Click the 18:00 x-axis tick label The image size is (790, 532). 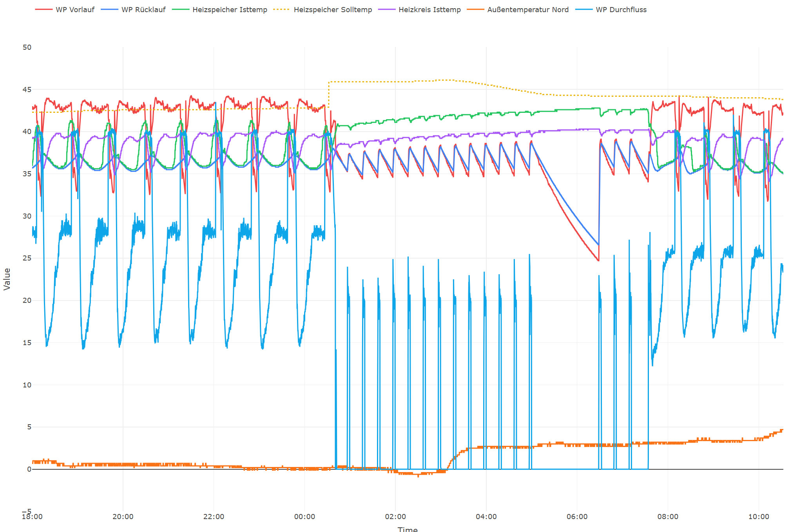click(x=32, y=517)
